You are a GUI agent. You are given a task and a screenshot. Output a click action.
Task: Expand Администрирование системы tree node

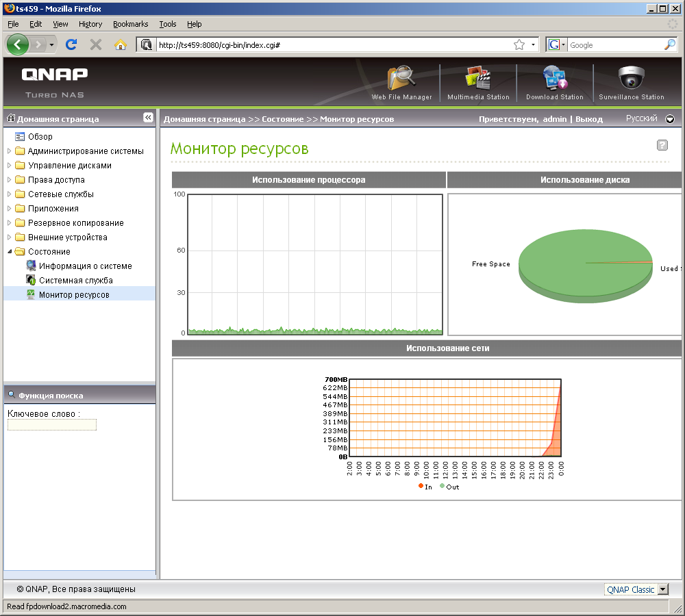point(9,151)
